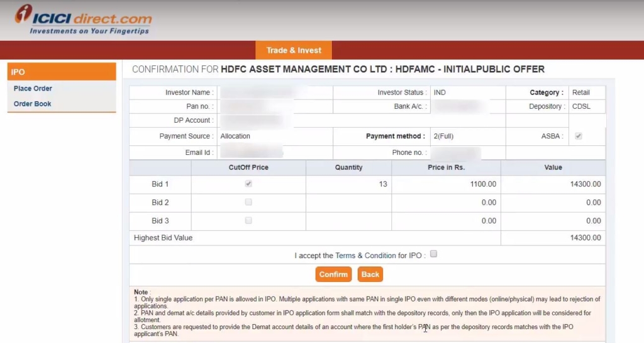Screen dimensions: 644x343
Task: Select the Bid 3 row label
Action: coord(160,221)
